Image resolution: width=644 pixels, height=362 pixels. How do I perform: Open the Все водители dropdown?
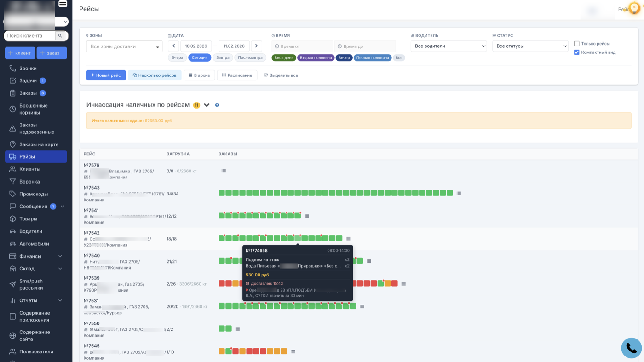pyautogui.click(x=448, y=46)
